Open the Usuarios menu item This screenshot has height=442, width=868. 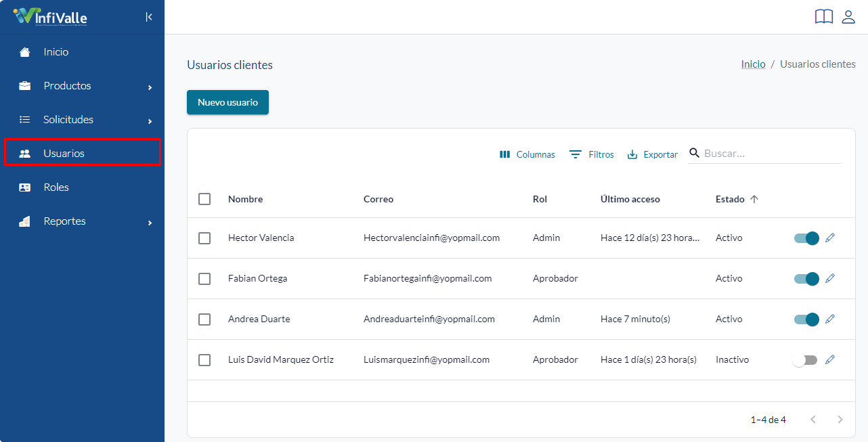tap(82, 152)
